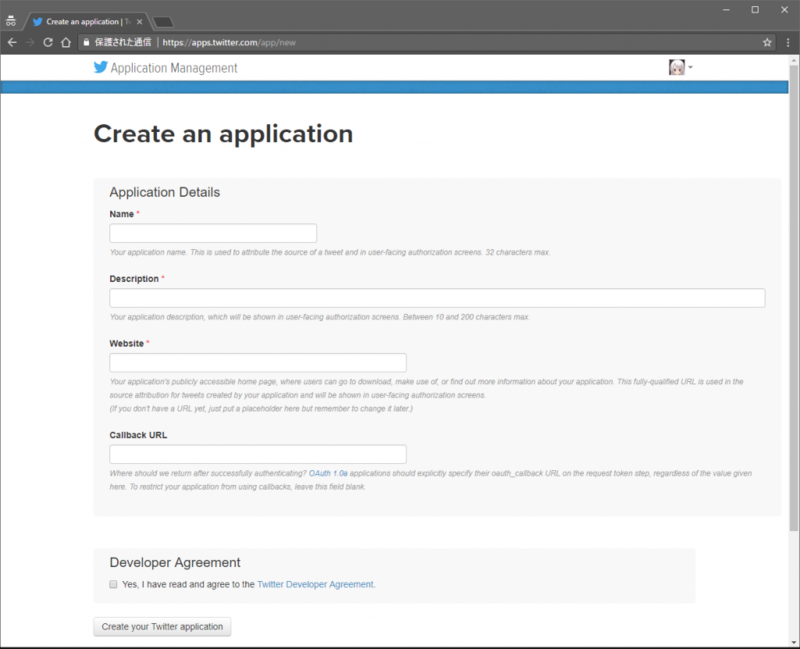Screen dimensions: 800x649
Task: Open a new browser tab
Action: click(x=163, y=22)
